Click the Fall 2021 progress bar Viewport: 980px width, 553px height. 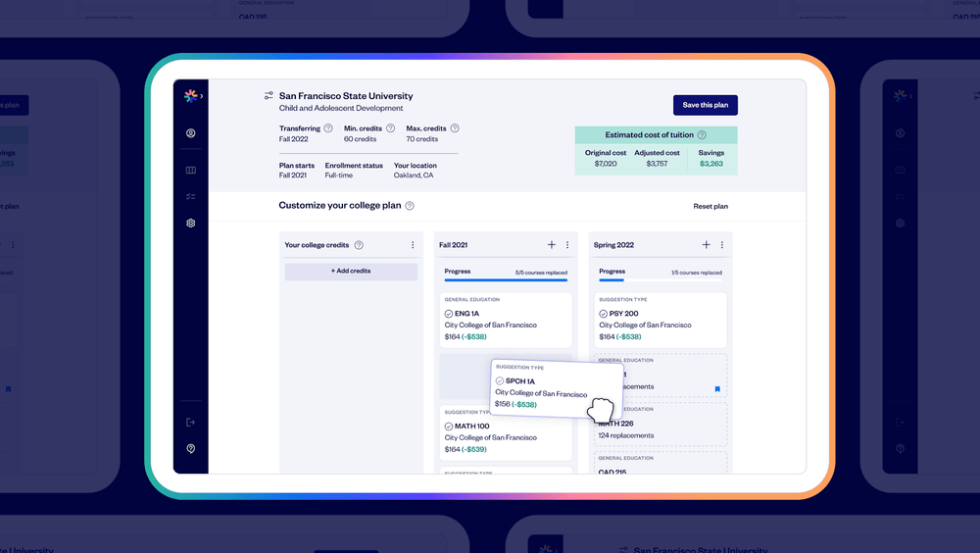point(506,280)
